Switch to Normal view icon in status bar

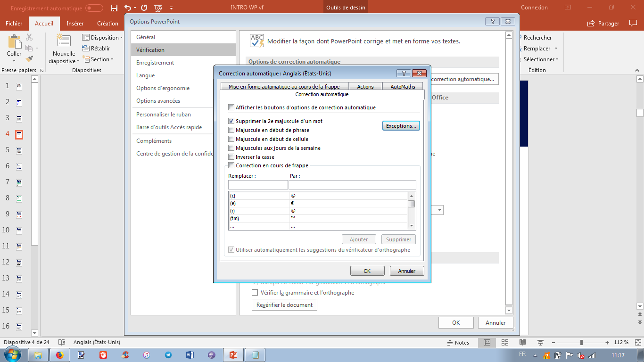coord(487,342)
